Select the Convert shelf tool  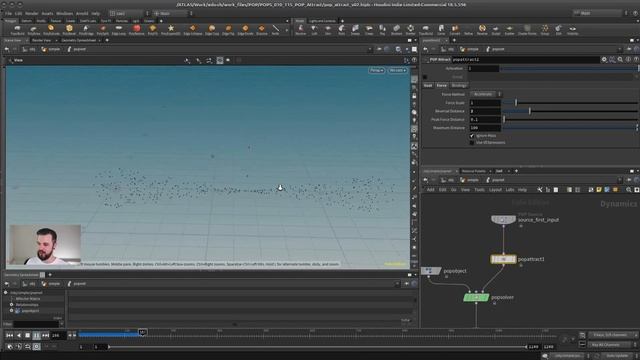click(455, 29)
